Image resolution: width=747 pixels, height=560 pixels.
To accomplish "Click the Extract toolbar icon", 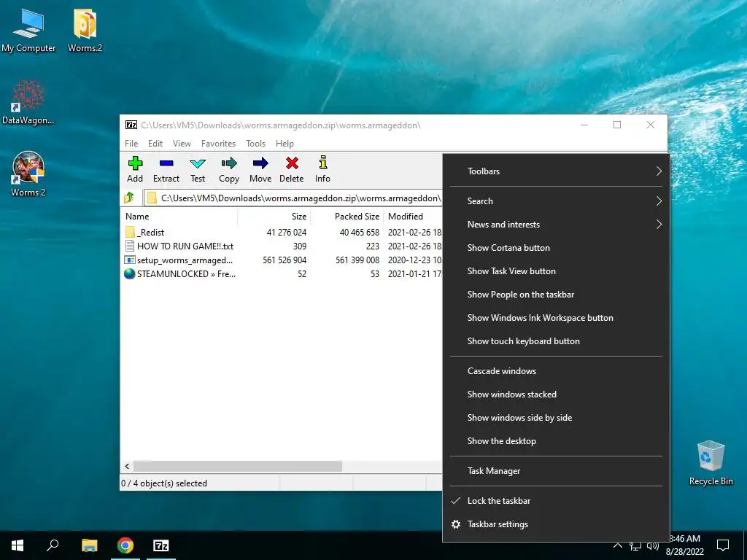I will click(x=166, y=163).
